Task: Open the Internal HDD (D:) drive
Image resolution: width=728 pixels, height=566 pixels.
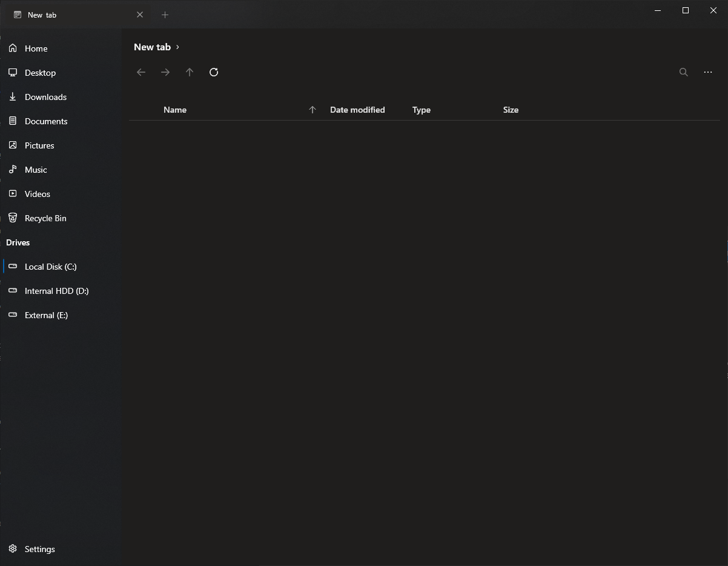Action: pos(61,291)
